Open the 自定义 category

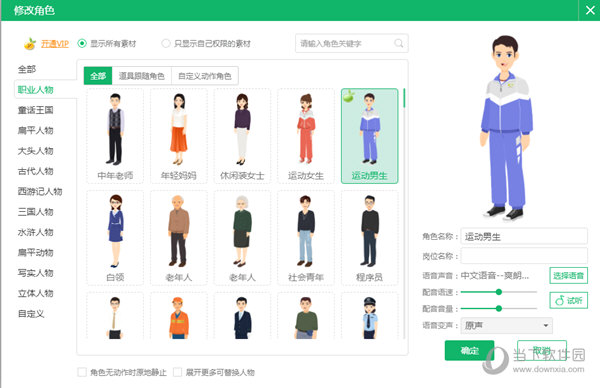click(31, 314)
